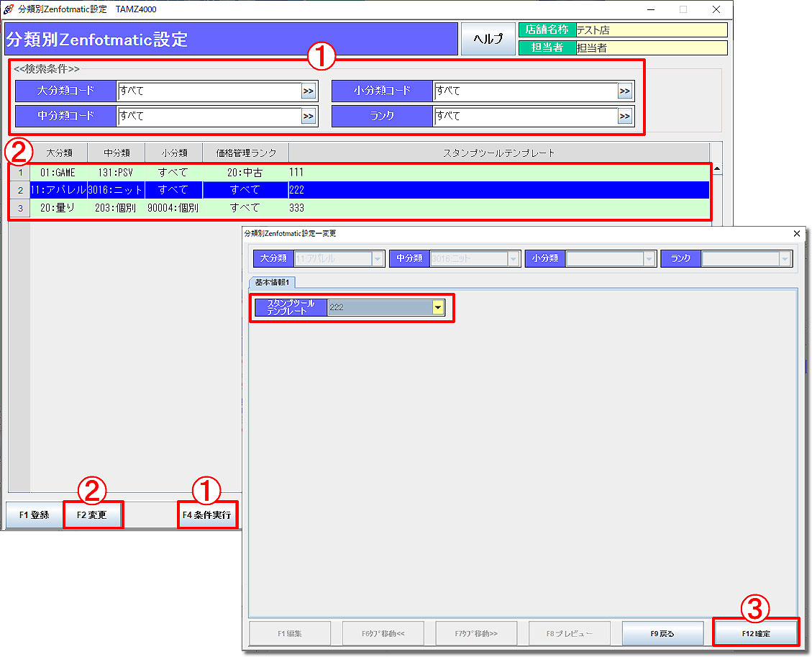Select the 131:PSV cell
This screenshot has height=657, width=812.
pyautogui.click(x=116, y=173)
